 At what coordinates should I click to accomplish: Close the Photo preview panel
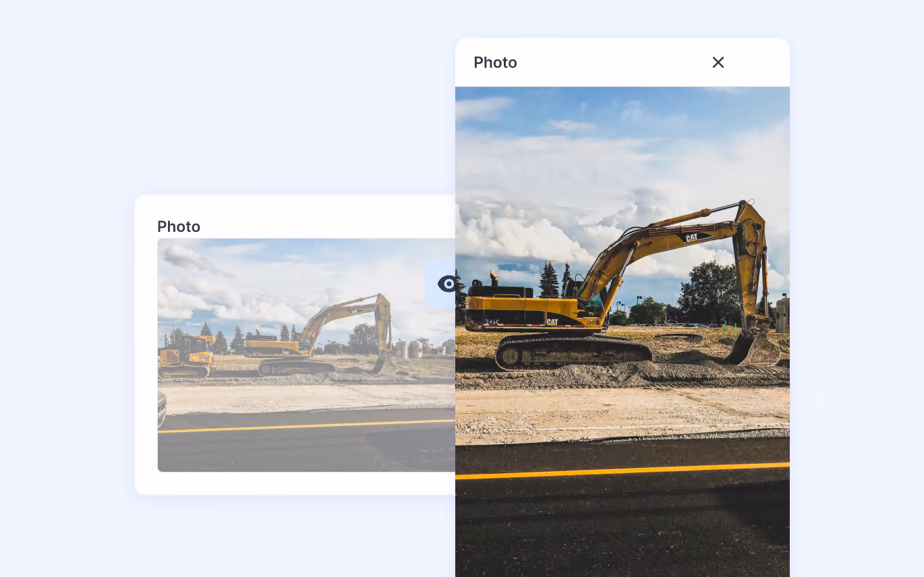[x=718, y=63]
